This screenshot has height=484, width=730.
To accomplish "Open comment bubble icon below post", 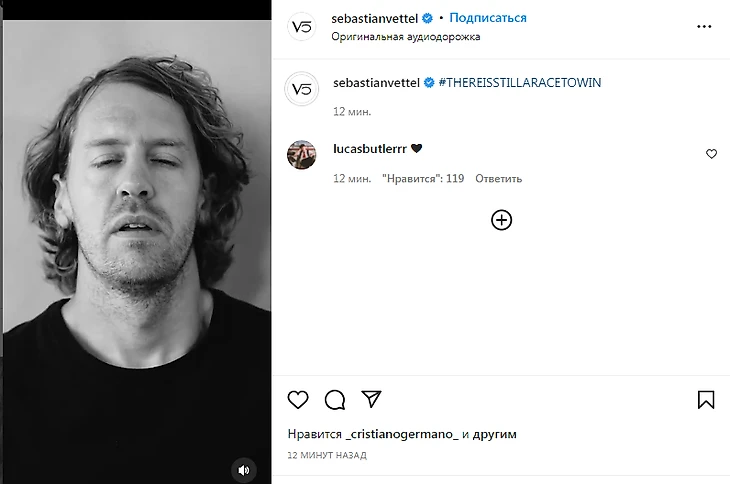I will pyautogui.click(x=335, y=400).
